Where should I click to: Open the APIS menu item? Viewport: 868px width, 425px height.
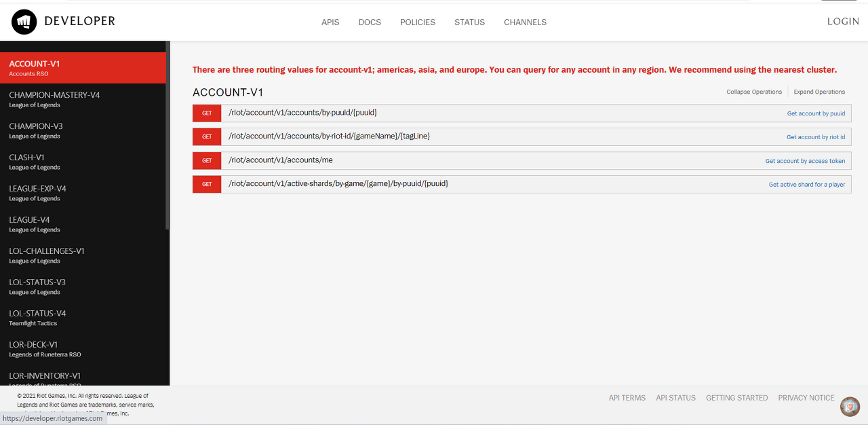[x=330, y=22]
